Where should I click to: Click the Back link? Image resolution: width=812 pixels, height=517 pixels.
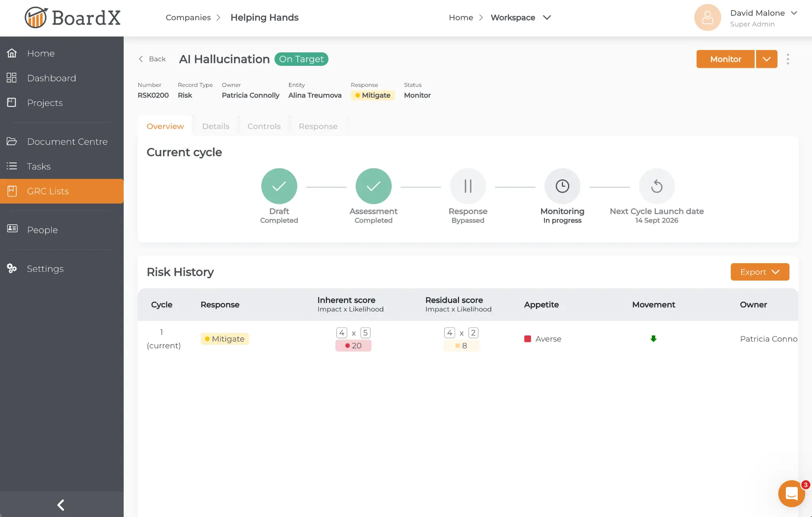152,59
